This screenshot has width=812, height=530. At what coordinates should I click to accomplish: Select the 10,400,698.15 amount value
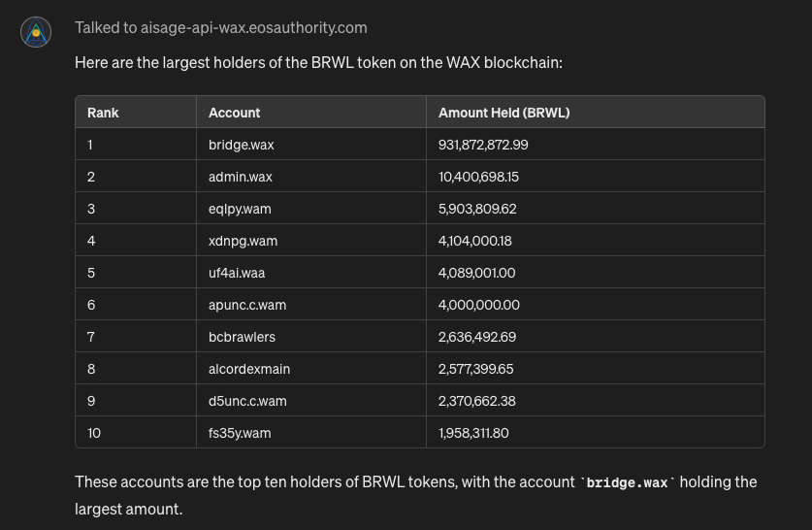(x=478, y=177)
